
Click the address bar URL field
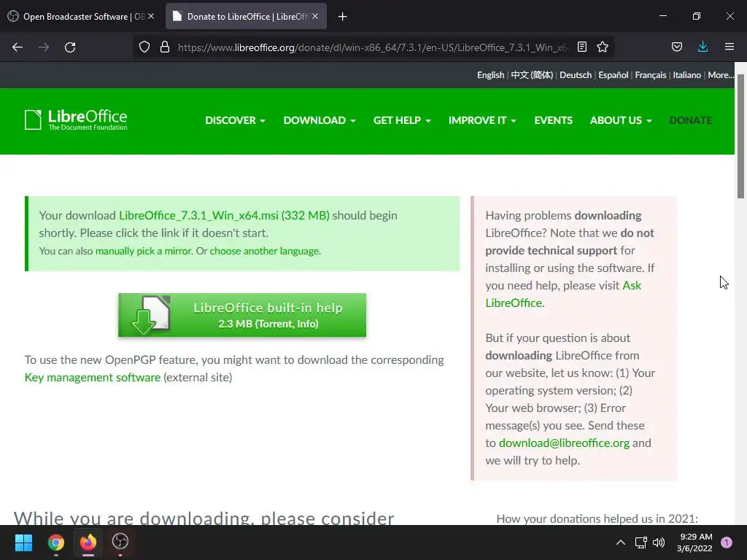[373, 47]
